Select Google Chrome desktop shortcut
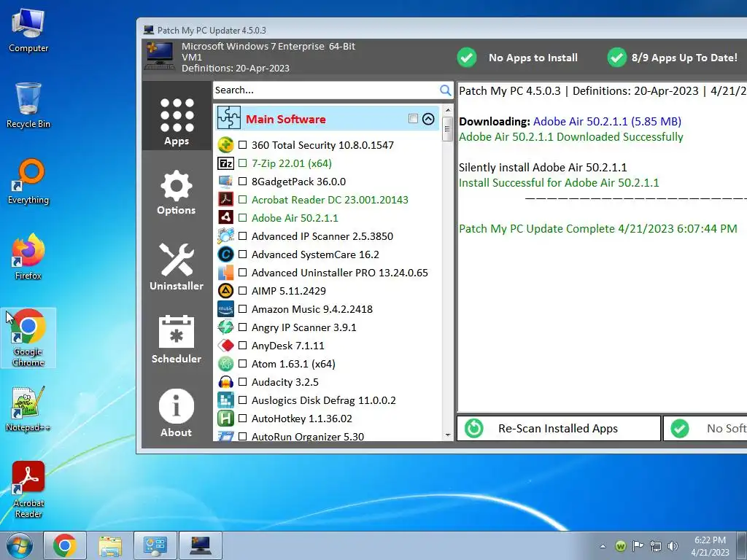The height and width of the screenshot is (560, 747). point(28,338)
